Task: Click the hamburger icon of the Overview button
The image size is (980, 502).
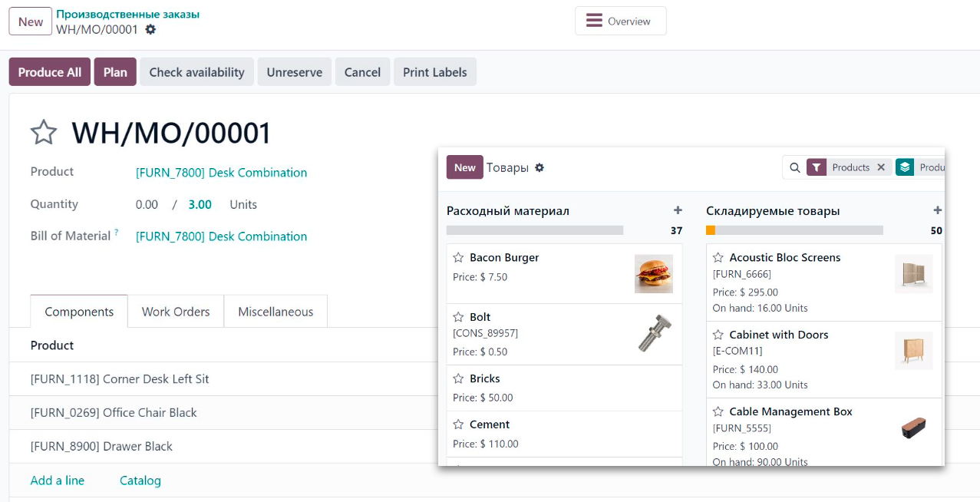Action: tap(594, 21)
